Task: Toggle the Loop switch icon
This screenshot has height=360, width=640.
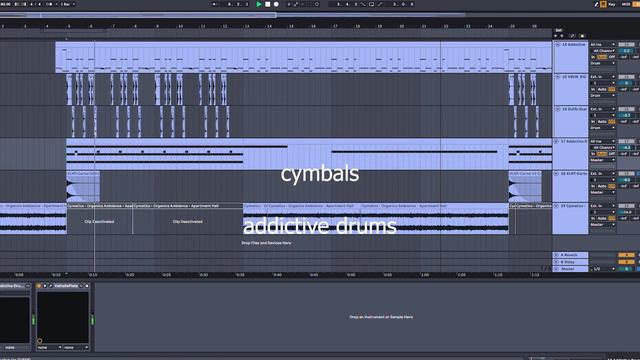Action: [x=371, y=4]
